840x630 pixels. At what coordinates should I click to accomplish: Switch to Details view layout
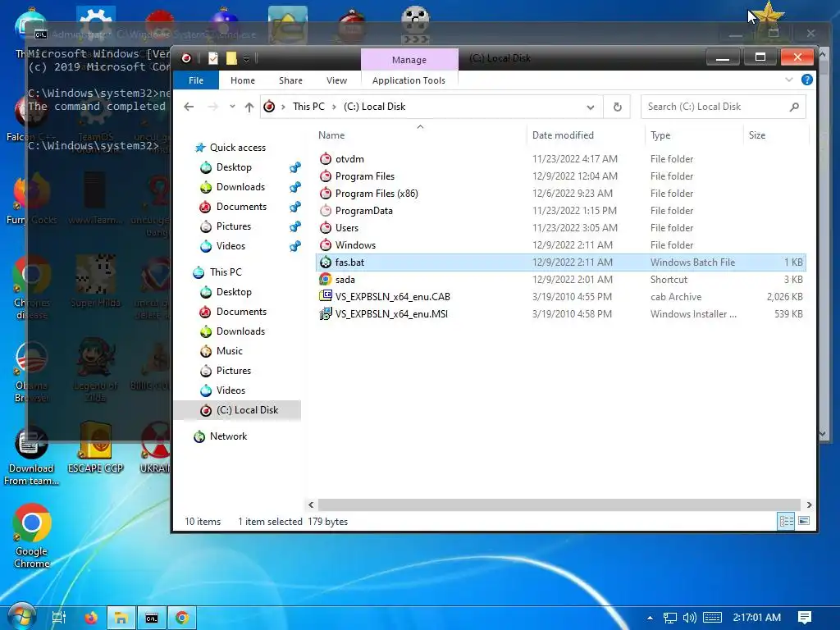click(x=787, y=521)
